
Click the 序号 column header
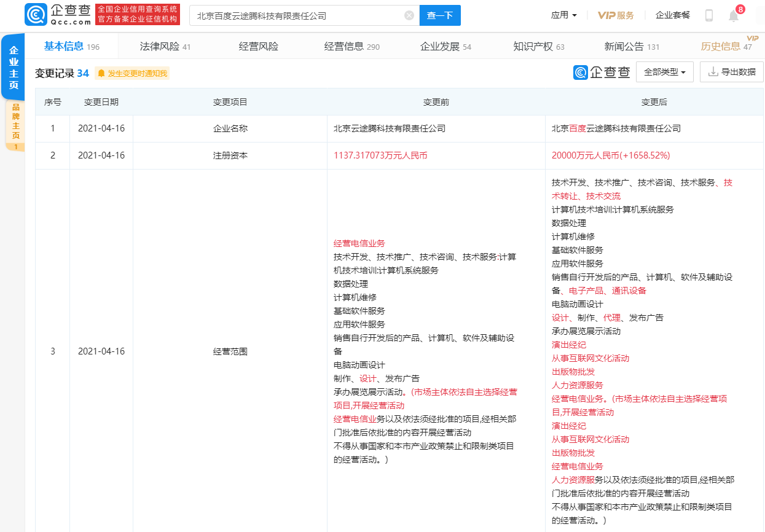click(53, 102)
